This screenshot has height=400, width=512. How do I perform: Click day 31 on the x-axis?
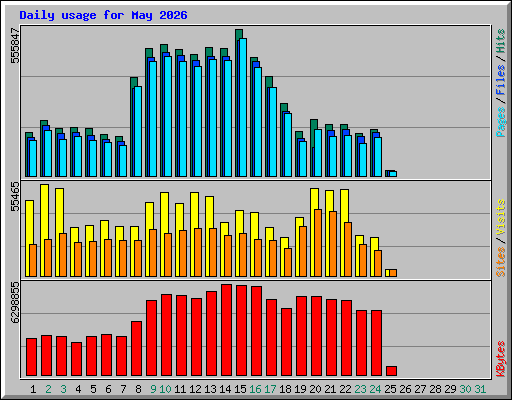click(480, 389)
